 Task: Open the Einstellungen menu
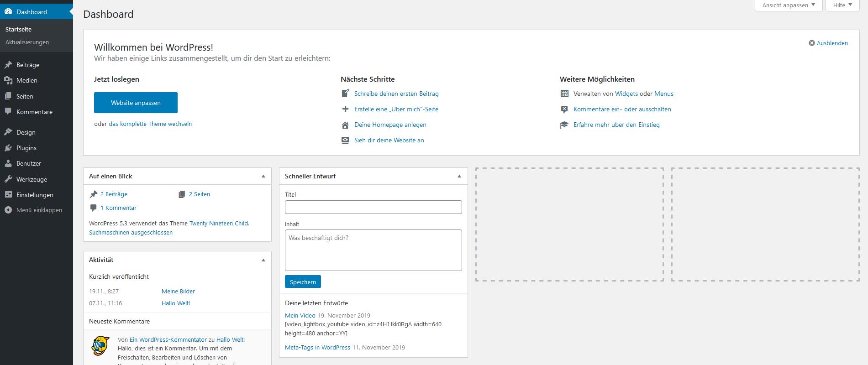37,195
